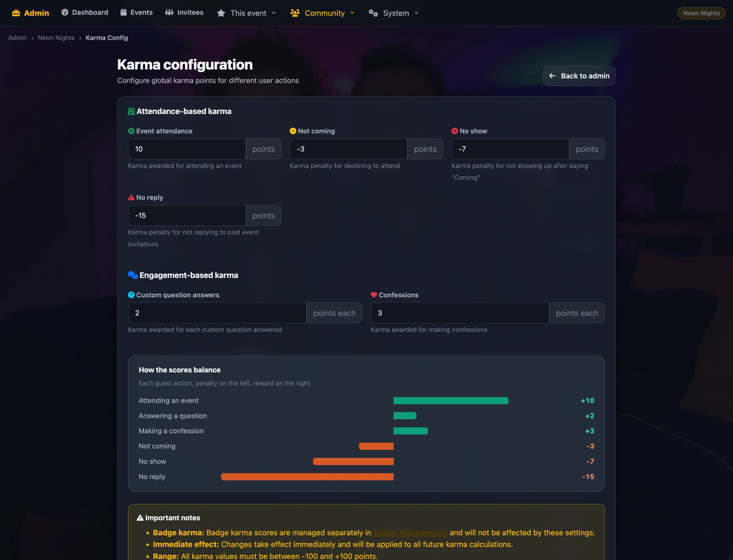The image size is (733, 560).
Task: Click the warning triangle beside No reply
Action: tap(131, 197)
